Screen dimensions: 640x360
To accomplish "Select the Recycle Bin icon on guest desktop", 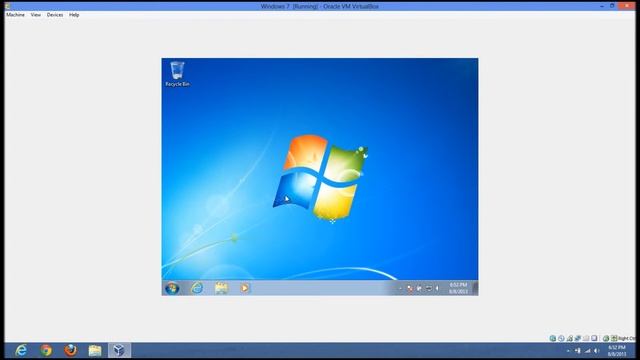I will (177, 74).
